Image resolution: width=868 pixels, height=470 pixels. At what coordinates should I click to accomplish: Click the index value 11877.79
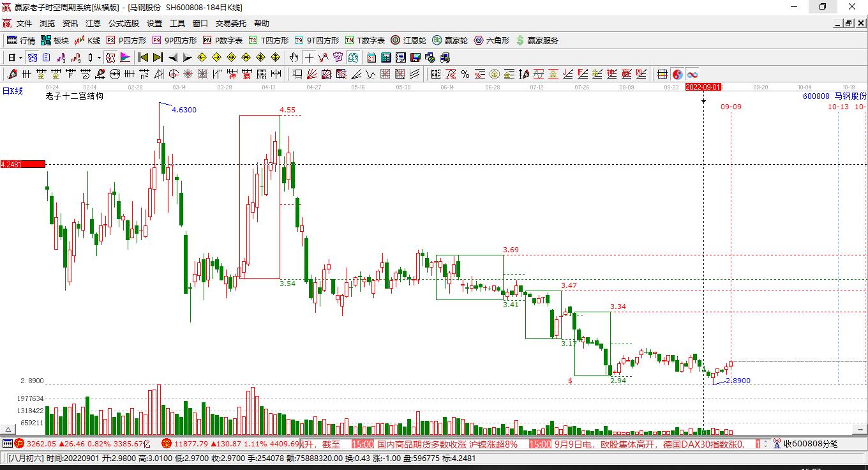(190, 444)
